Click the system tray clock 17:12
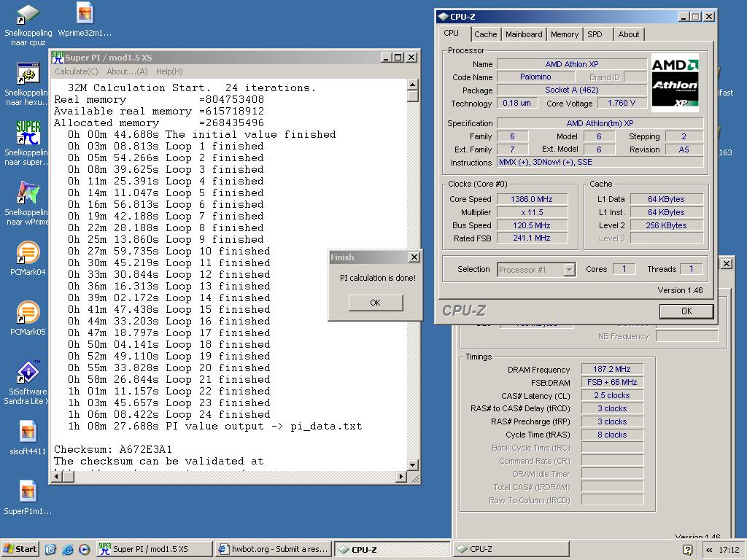This screenshot has height=560, width=747. pyautogui.click(x=729, y=550)
